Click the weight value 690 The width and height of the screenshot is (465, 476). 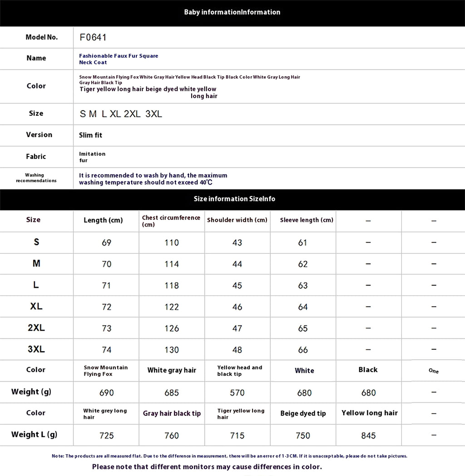pos(107,393)
